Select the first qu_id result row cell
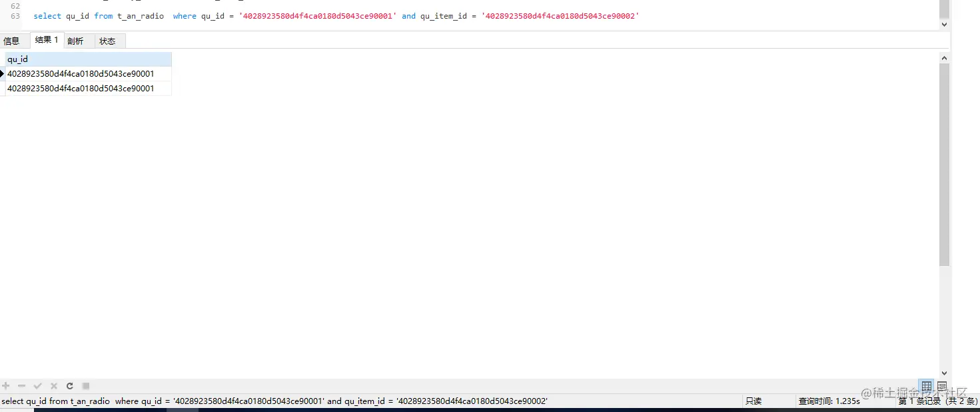This screenshot has height=412, width=980. click(x=88, y=74)
